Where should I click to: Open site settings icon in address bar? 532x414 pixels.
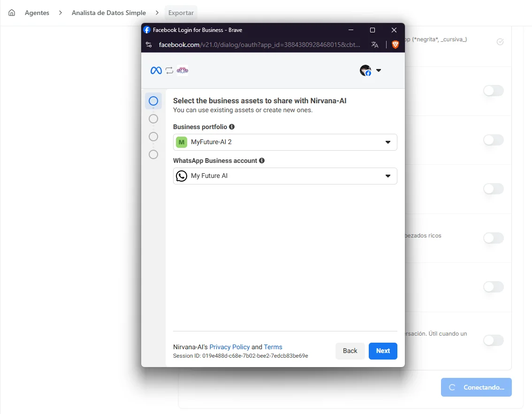[x=149, y=45]
